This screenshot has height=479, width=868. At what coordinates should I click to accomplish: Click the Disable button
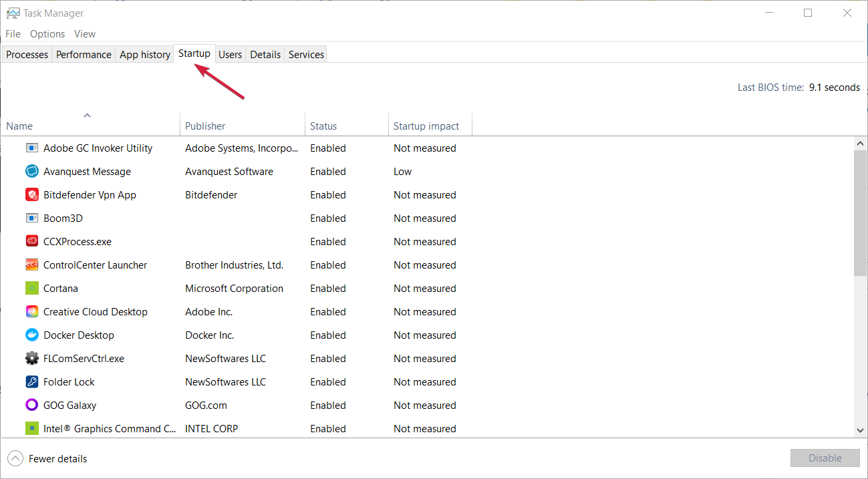[825, 458]
